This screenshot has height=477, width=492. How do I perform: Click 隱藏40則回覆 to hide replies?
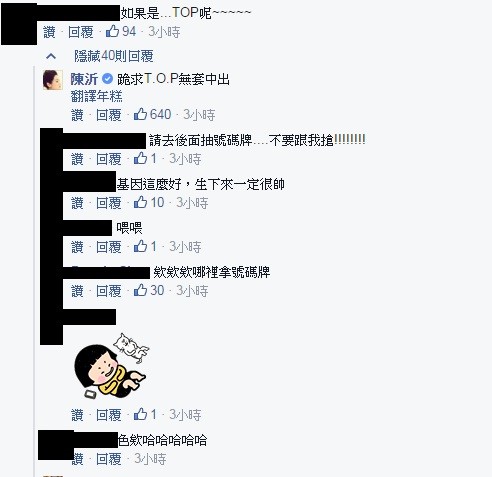click(x=114, y=56)
